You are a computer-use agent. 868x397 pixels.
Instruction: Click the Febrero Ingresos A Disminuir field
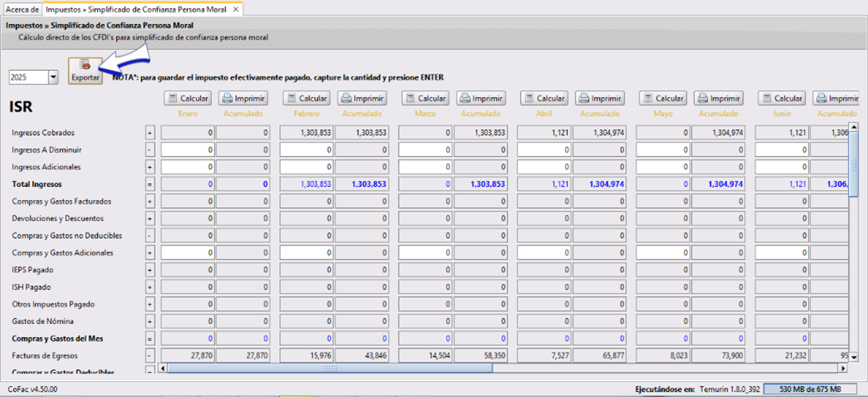(x=306, y=150)
